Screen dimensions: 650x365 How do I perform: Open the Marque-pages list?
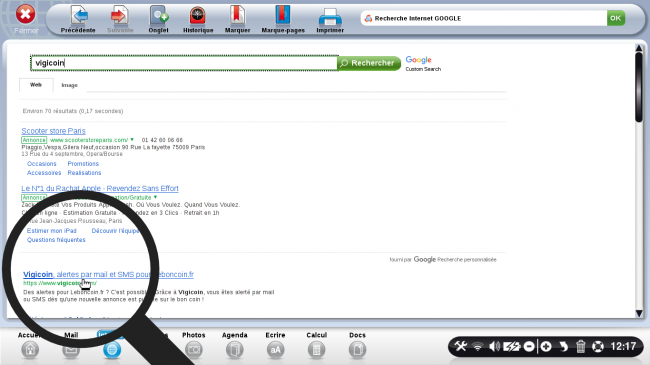283,16
